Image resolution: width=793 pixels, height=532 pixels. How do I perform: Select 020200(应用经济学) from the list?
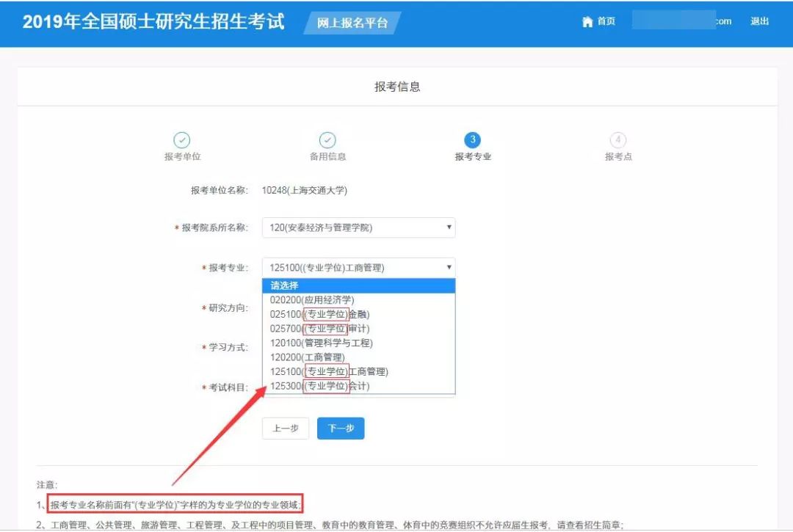point(312,299)
